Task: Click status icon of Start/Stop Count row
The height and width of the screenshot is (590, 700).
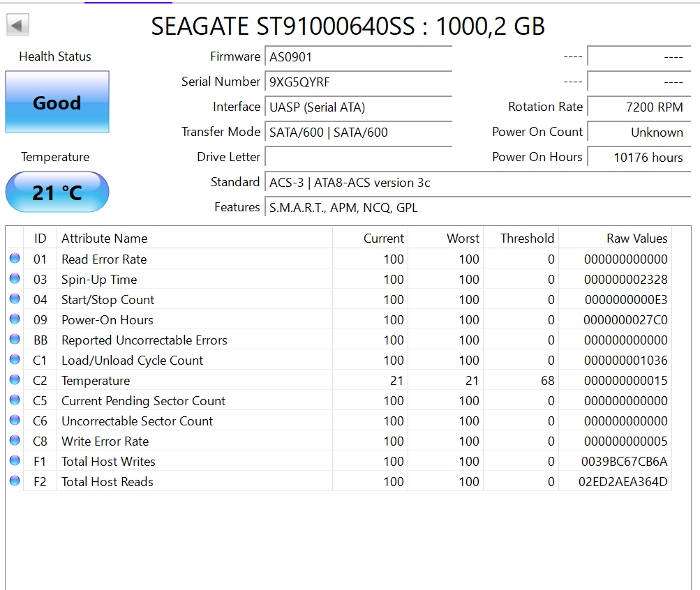Action: 15,298
